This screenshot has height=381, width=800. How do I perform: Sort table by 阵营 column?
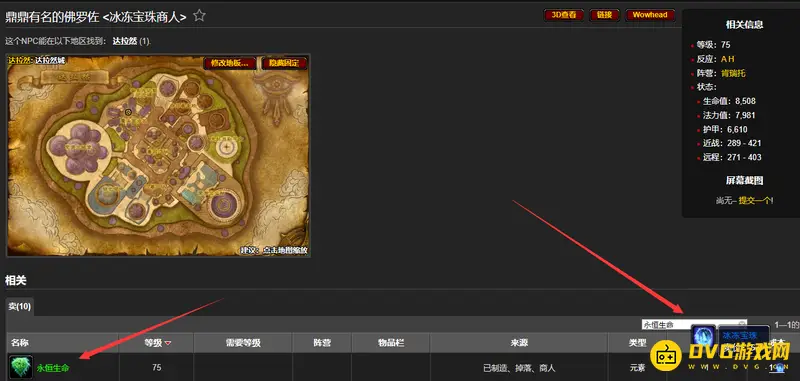click(x=322, y=343)
